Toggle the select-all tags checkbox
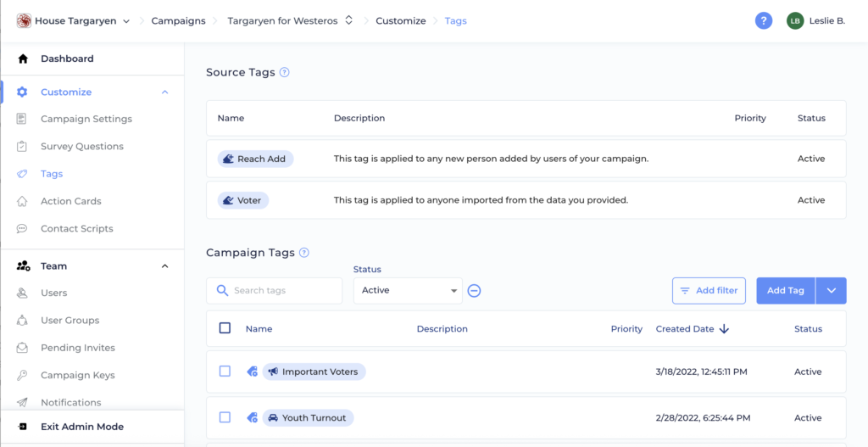Image resolution: width=868 pixels, height=447 pixels. tap(225, 328)
